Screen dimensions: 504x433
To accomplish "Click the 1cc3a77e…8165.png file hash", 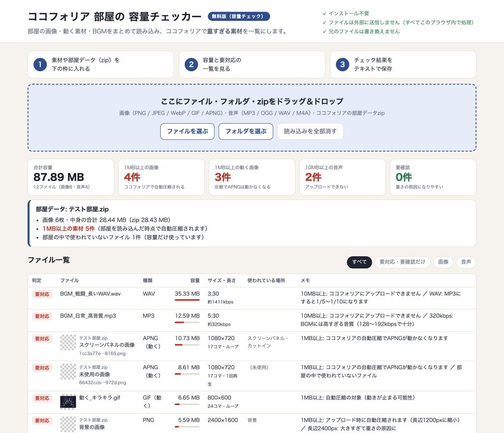I will (x=102, y=354).
